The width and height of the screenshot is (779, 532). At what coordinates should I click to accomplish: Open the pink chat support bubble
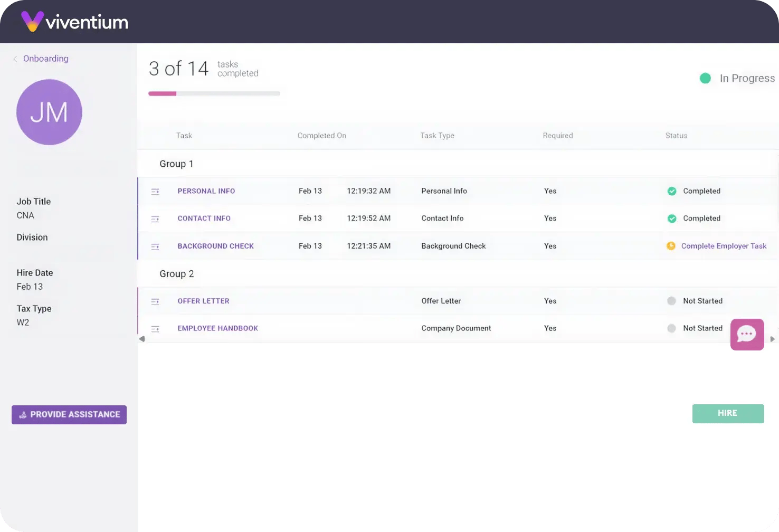coord(747,334)
